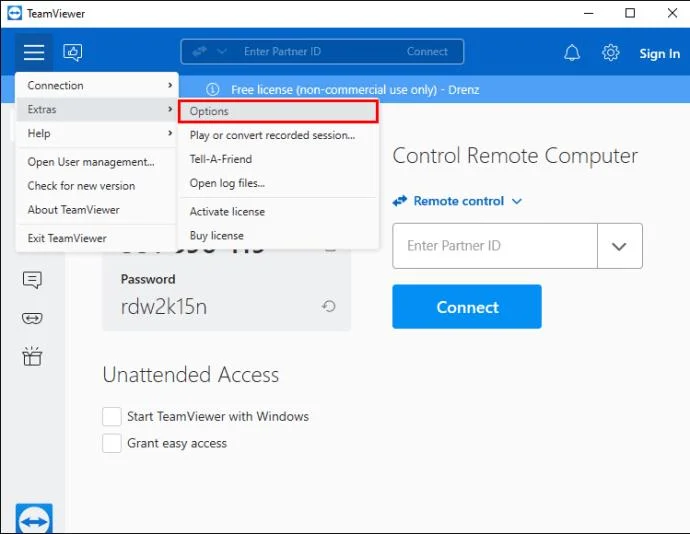Open About TeamViewer
Image resolution: width=690 pixels, height=534 pixels.
point(97,210)
